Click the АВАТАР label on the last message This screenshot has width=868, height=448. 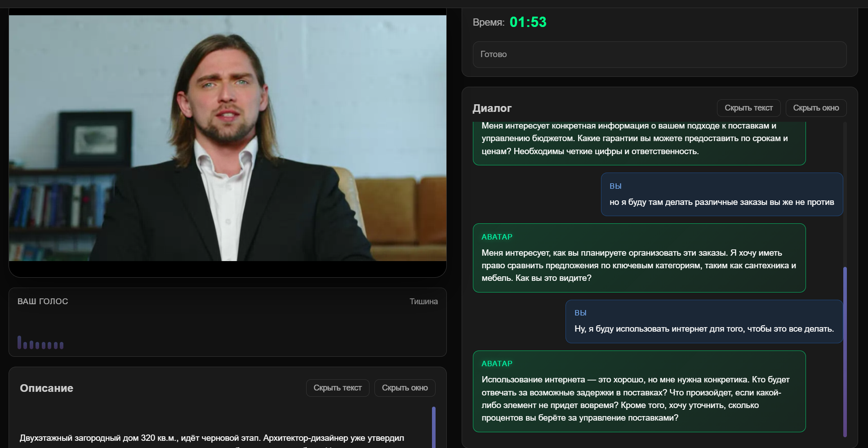point(497,363)
